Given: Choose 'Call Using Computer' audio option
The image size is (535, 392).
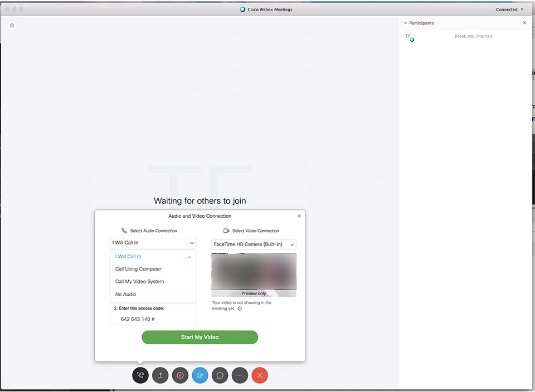Looking at the screenshot, I should pos(138,269).
